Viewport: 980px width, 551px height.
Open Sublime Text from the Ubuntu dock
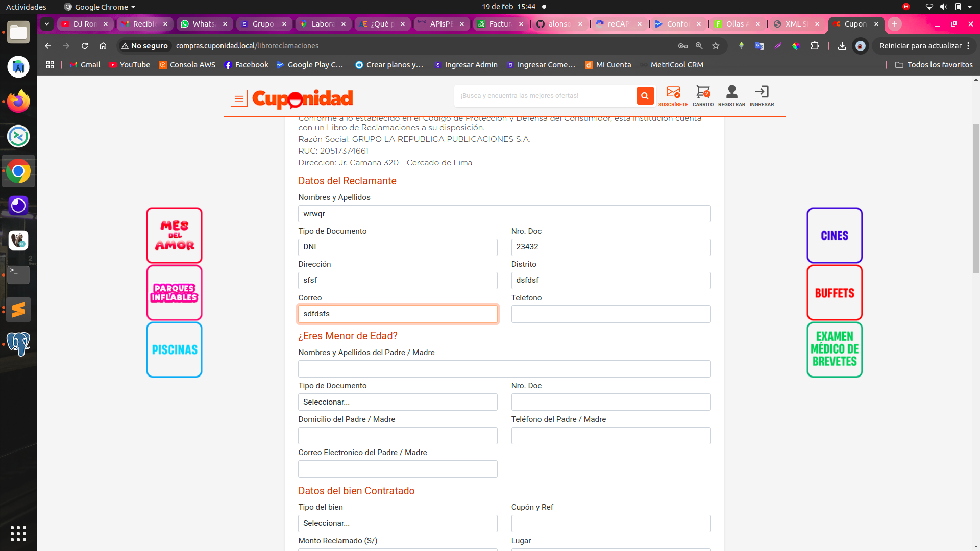[18, 310]
